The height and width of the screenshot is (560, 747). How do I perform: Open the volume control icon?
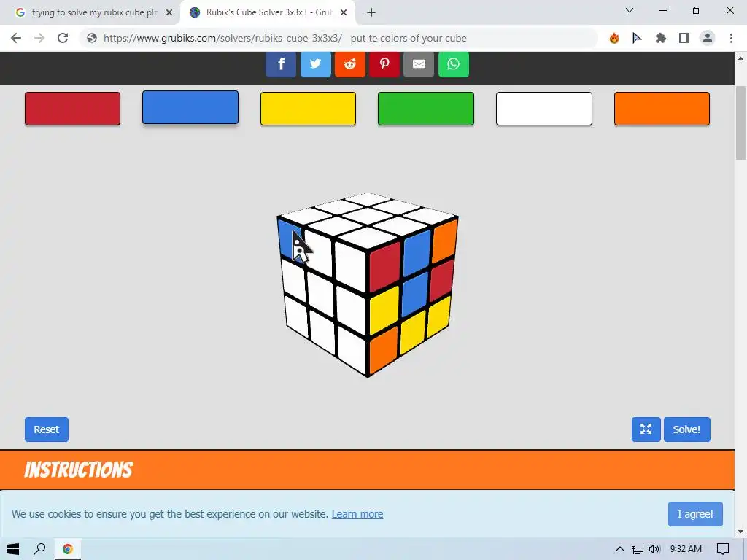click(x=654, y=549)
